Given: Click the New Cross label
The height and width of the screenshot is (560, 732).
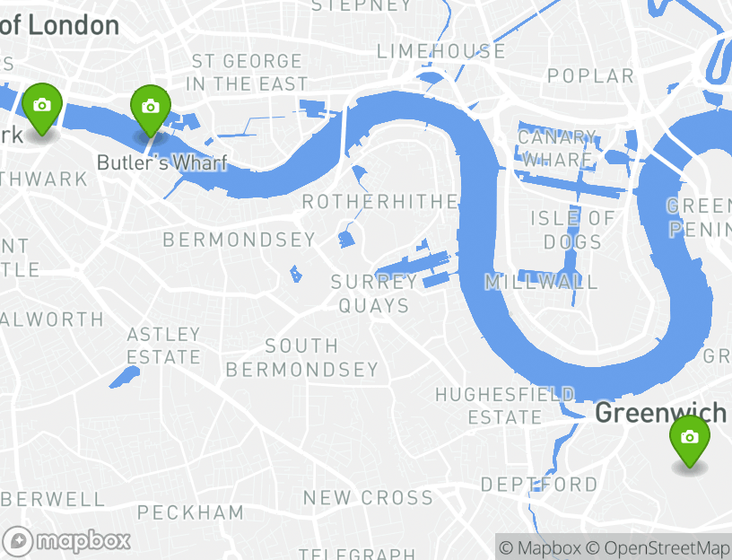Looking at the screenshot, I should pyautogui.click(x=369, y=498).
